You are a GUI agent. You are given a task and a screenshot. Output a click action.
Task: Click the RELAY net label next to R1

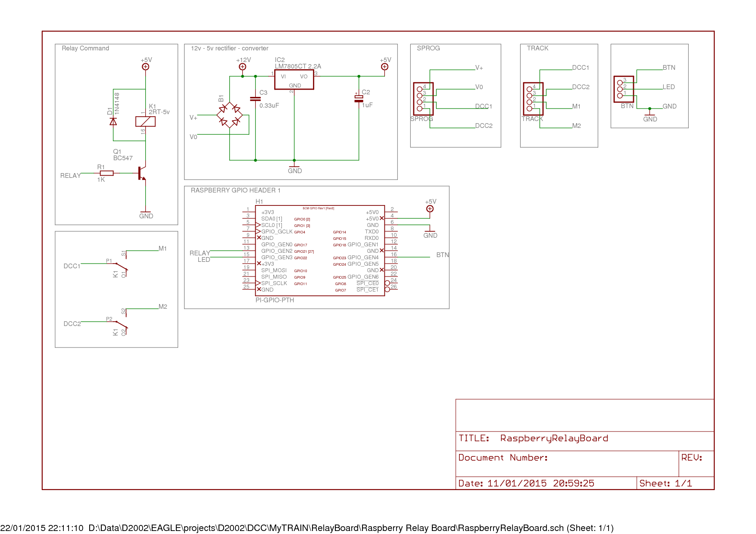click(71, 176)
